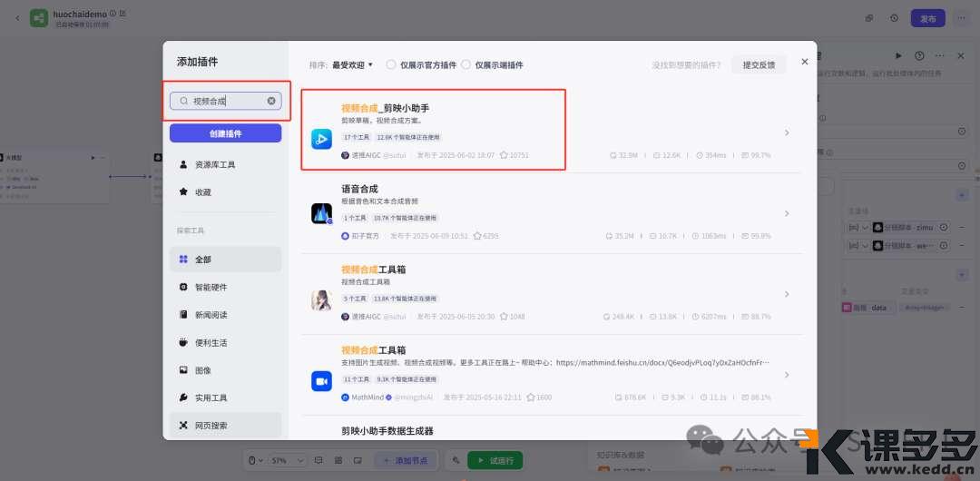Click the duplicate icon left of history
This screenshot has width=980, height=481.
point(868,18)
